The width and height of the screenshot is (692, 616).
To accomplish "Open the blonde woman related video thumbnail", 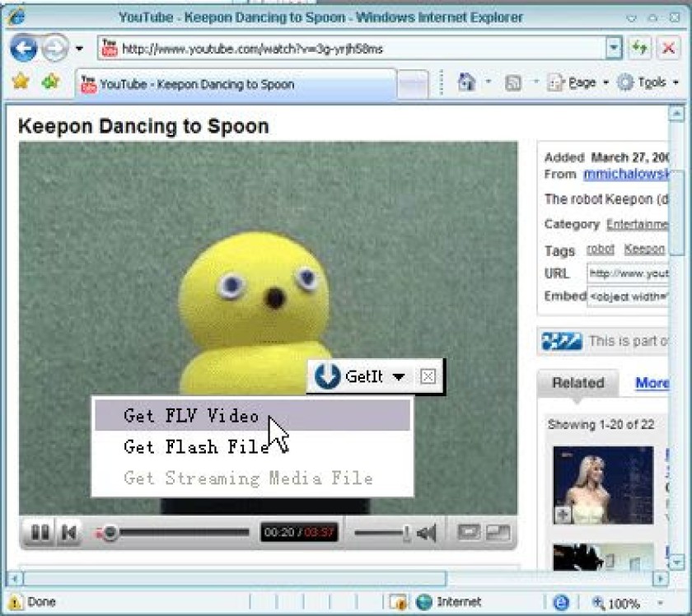I will [x=603, y=485].
